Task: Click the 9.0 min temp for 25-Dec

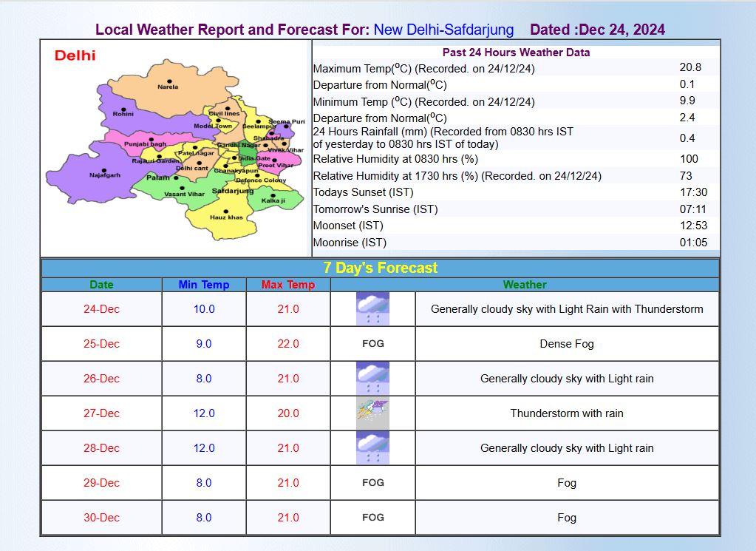Action: 204,343
